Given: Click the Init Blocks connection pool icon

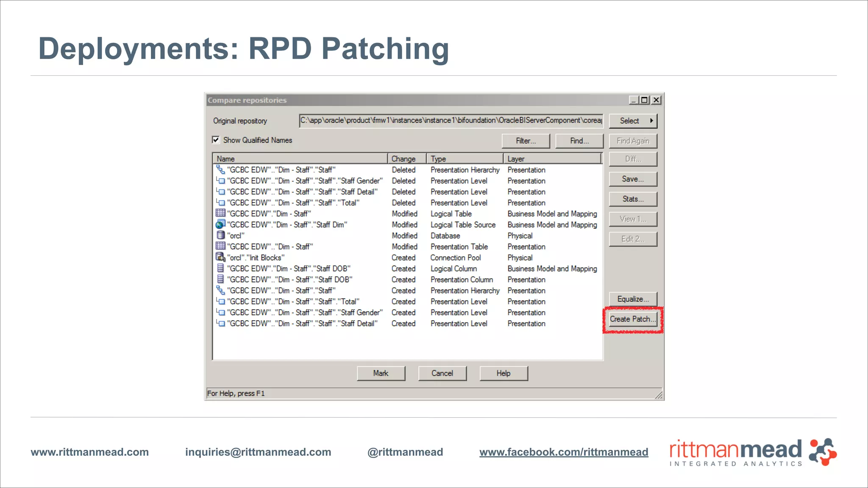Looking at the screenshot, I should point(220,257).
